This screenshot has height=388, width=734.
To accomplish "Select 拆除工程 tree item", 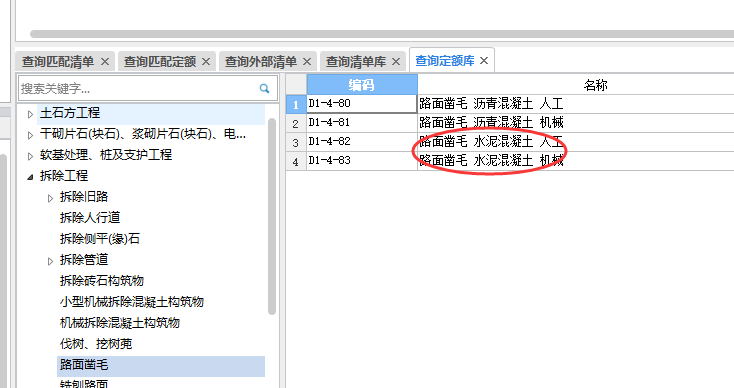I will [x=64, y=176].
